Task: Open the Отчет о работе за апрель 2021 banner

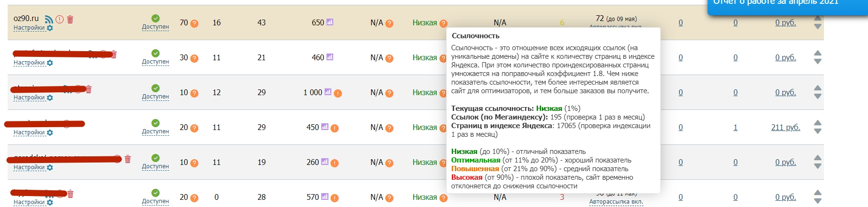Action: tap(785, 4)
